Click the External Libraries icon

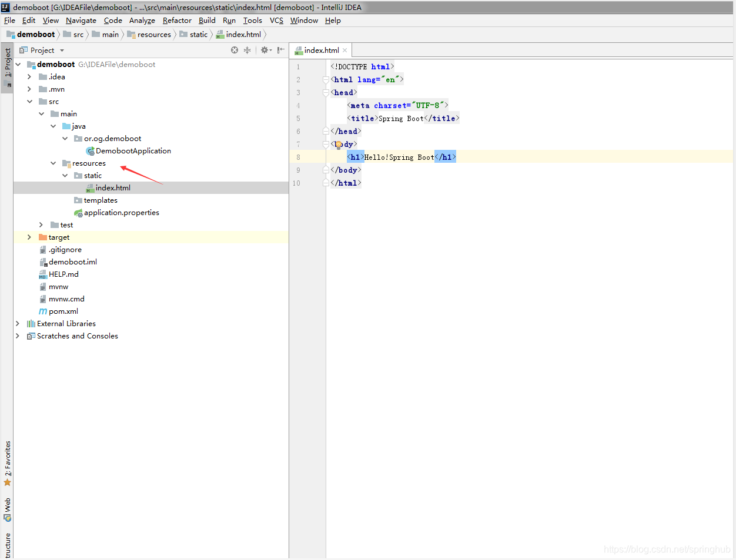click(31, 324)
